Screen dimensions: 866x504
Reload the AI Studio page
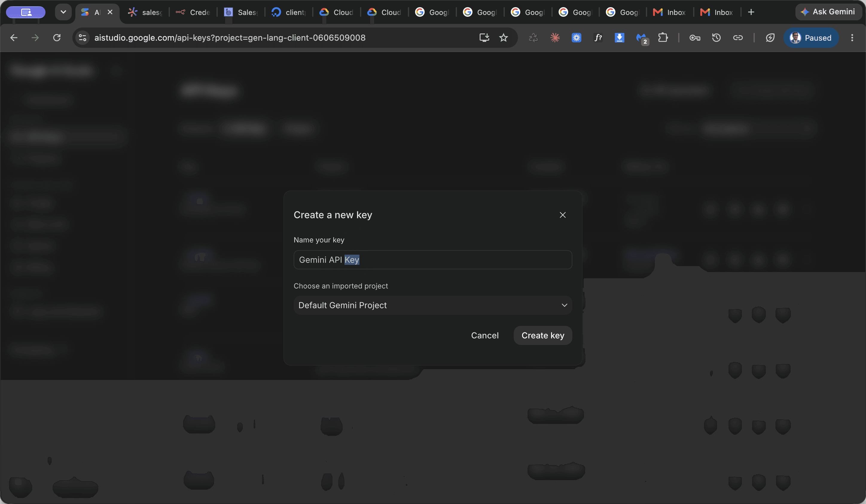click(57, 38)
